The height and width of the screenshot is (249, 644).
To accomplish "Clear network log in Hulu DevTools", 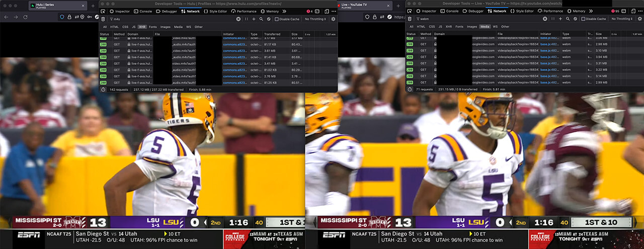I will 103,19.
